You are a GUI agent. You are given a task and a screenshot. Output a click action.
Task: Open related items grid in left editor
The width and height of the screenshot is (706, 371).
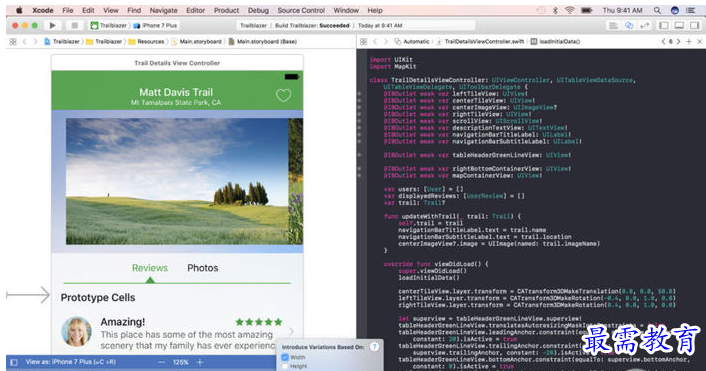[x=13, y=41]
